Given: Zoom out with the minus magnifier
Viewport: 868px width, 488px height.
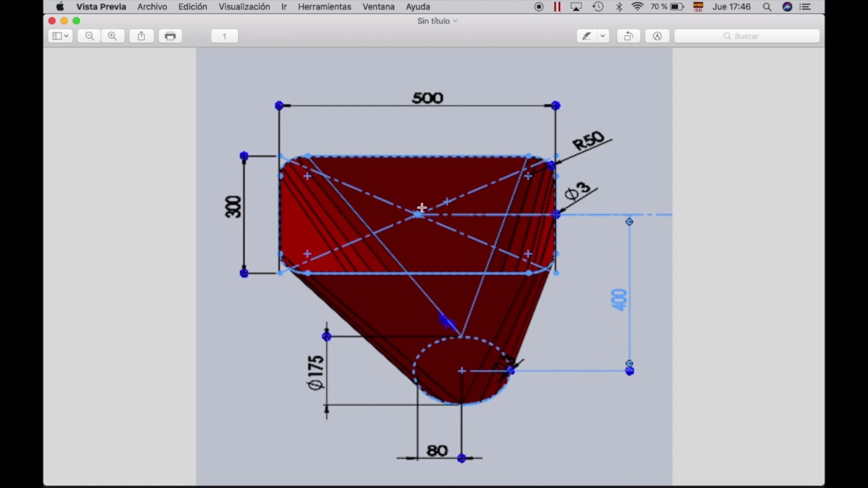Looking at the screenshot, I should (90, 36).
